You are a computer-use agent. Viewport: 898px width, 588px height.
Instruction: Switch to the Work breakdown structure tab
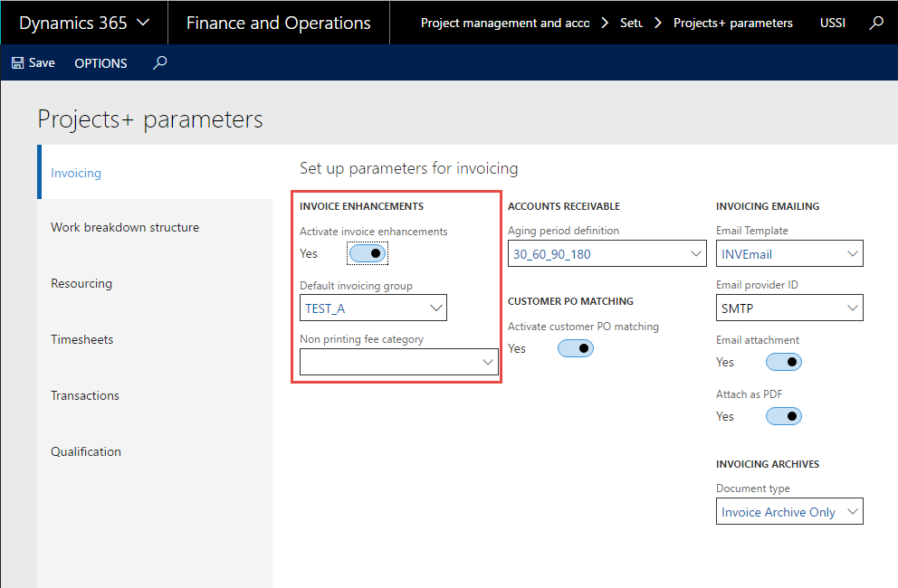(124, 227)
